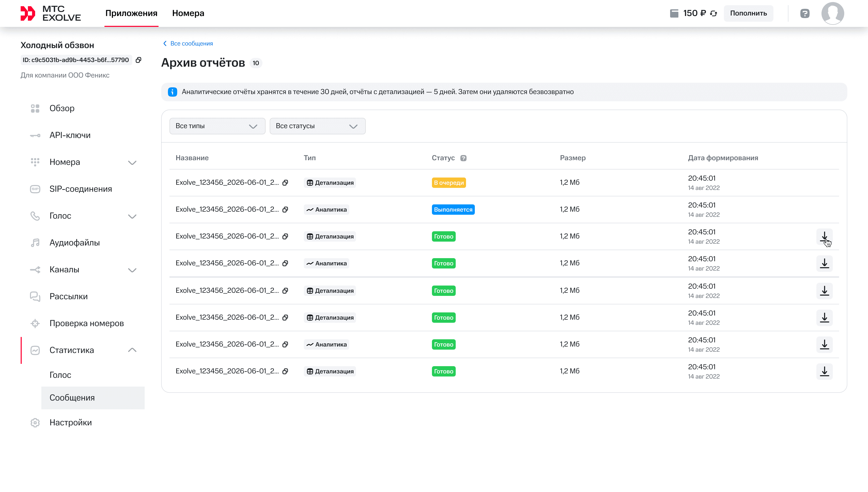Open Проверка номеров in sidebar
This screenshot has height=492, width=868.
click(87, 323)
